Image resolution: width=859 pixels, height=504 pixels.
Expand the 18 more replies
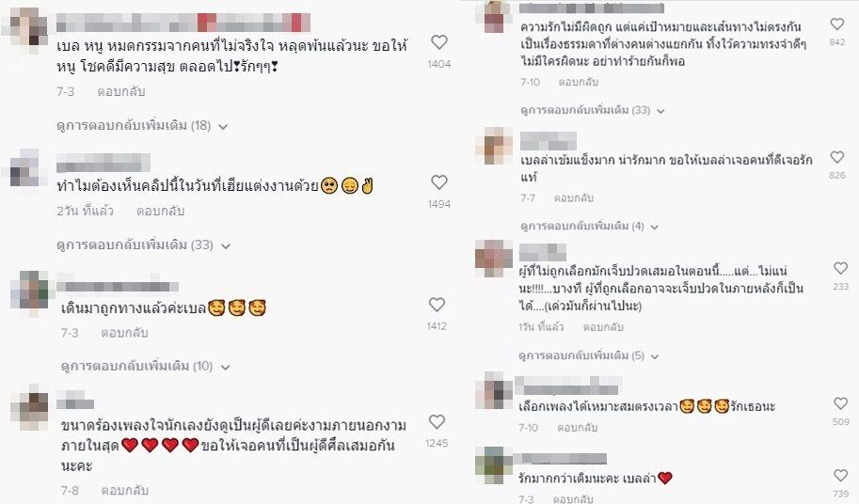pos(142,126)
